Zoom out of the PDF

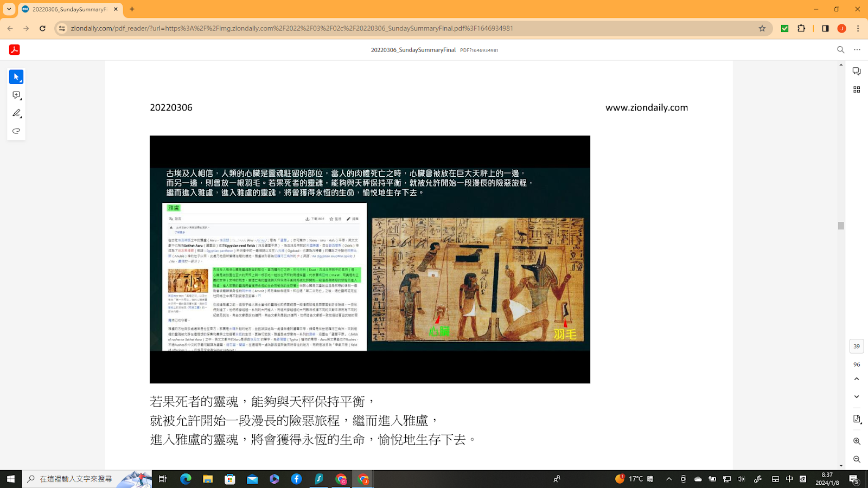[x=857, y=459]
